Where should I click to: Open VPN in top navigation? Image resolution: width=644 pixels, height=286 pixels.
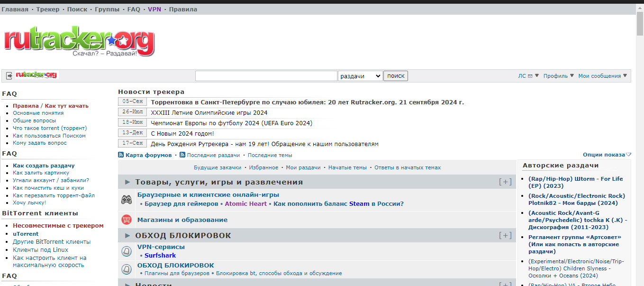coord(154,9)
